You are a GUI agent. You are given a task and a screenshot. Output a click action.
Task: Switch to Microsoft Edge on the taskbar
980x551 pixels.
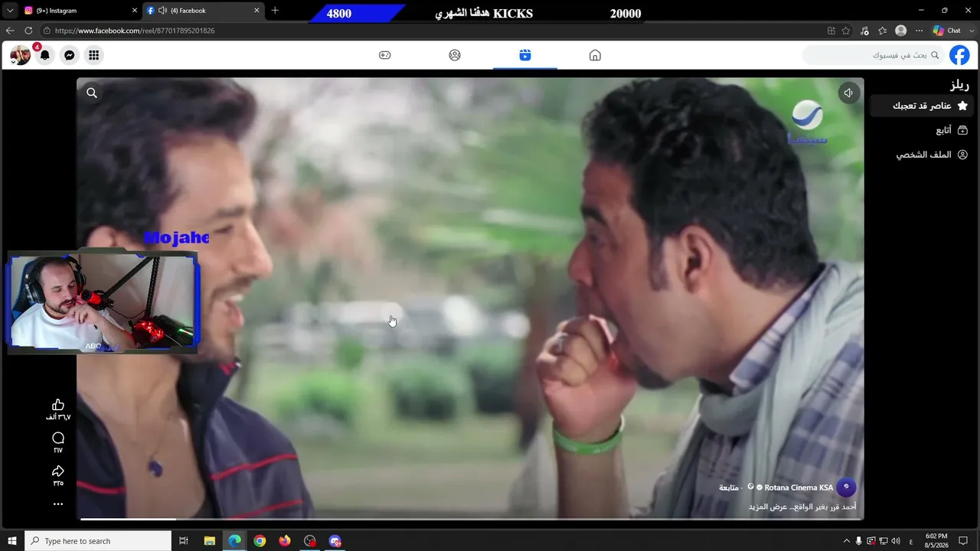coord(234,541)
